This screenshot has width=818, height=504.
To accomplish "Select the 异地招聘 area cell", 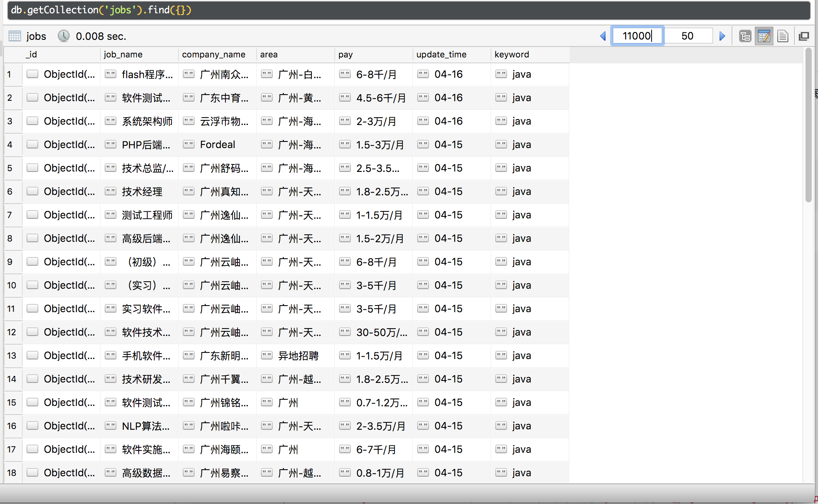I will point(298,356).
